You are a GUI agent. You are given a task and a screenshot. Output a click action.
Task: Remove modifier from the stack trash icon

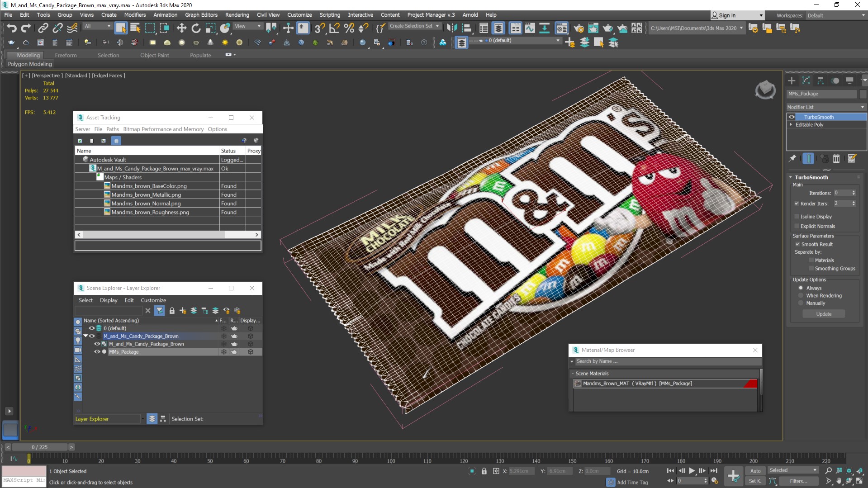(836, 158)
